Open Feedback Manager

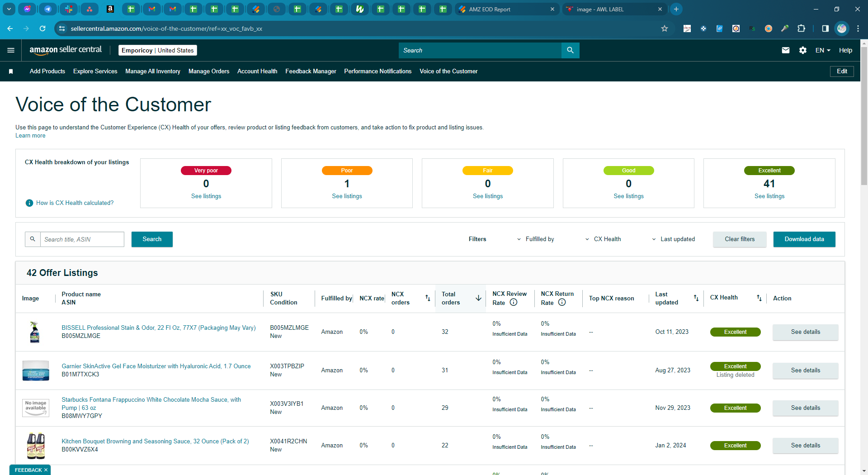(x=311, y=71)
